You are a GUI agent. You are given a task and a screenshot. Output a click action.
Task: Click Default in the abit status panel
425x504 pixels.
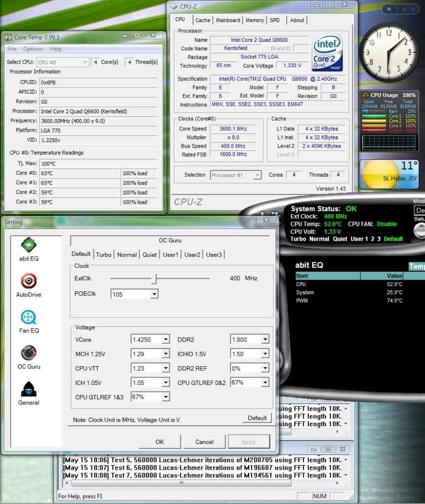pyautogui.click(x=393, y=239)
